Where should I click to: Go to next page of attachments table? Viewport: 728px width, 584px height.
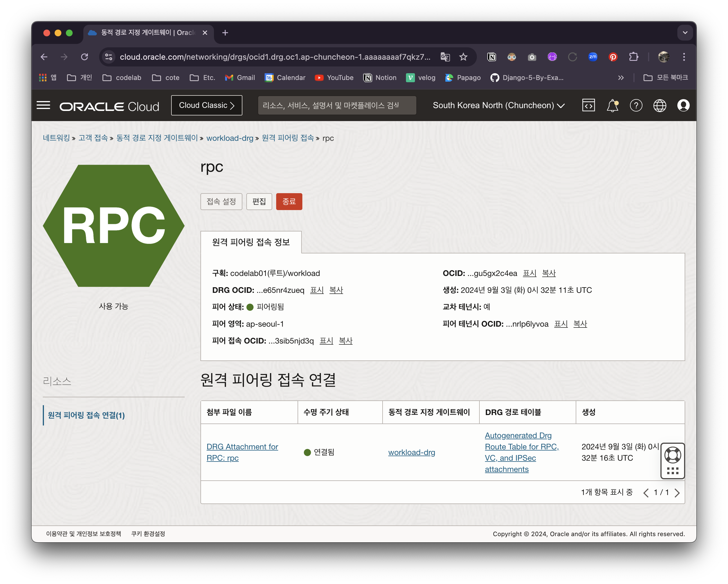677,493
